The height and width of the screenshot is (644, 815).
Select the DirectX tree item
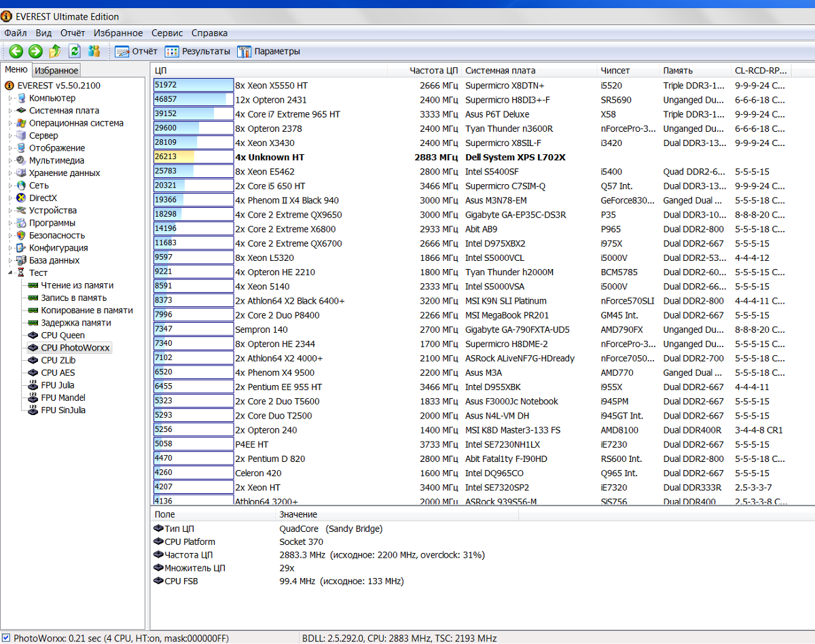click(x=43, y=198)
